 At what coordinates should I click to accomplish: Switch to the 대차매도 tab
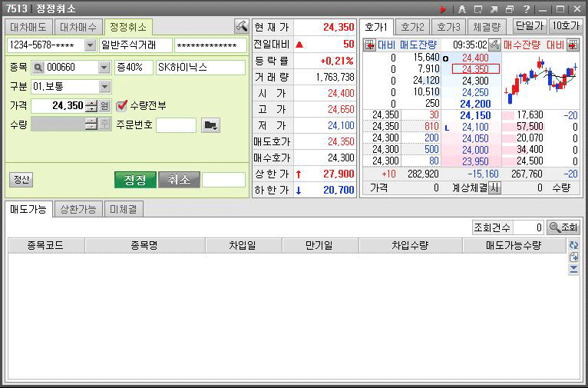(28, 27)
